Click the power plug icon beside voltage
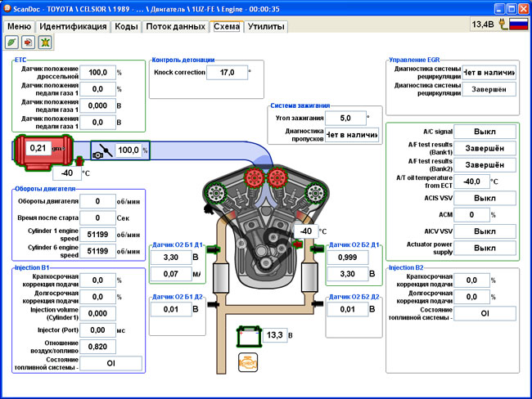The image size is (532, 399). tap(502, 25)
